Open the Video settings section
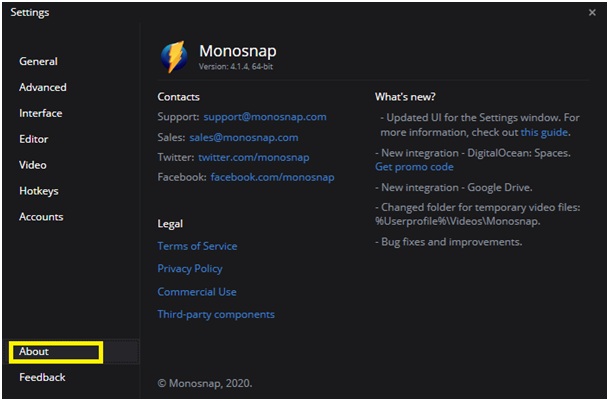This screenshot has width=609, height=401. pyautogui.click(x=32, y=165)
